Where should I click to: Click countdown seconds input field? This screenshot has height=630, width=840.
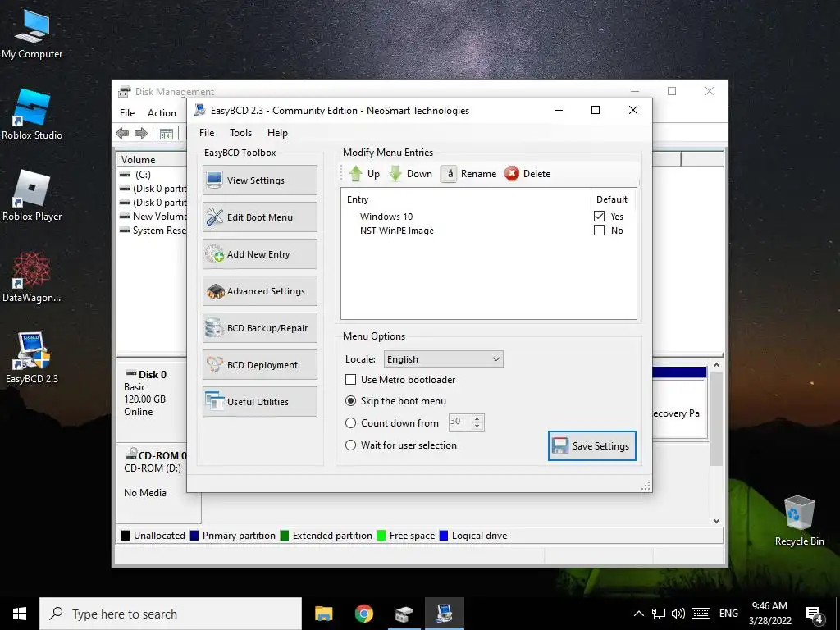click(x=459, y=422)
